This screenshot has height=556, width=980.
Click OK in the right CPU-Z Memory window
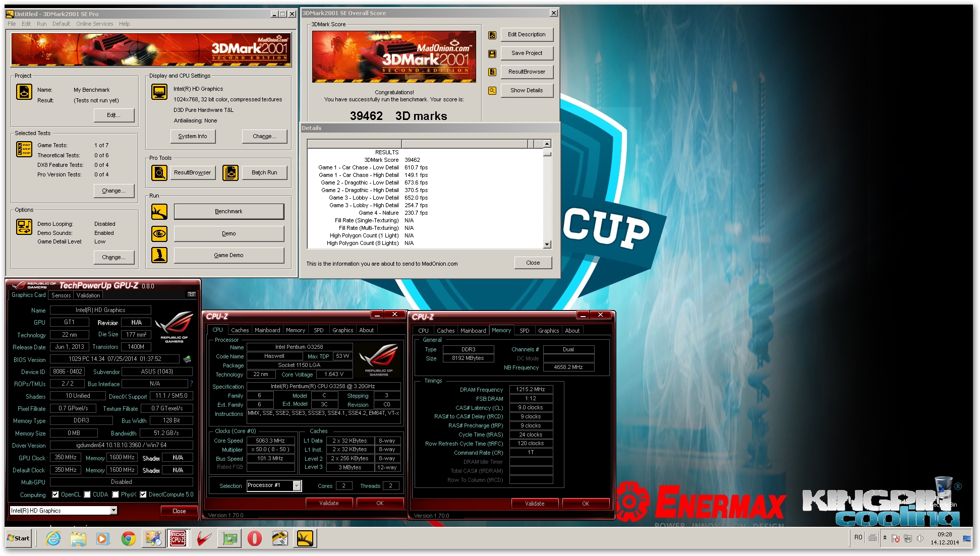(x=586, y=504)
